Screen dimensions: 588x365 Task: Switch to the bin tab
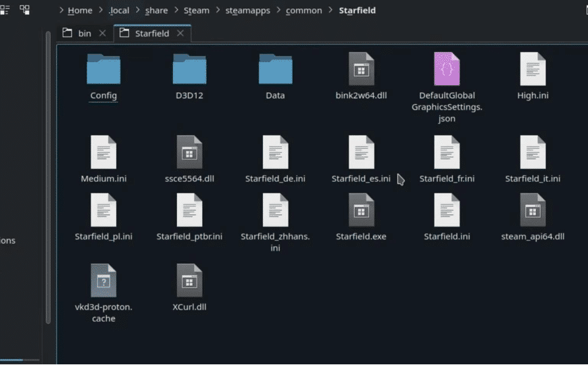[x=78, y=33]
